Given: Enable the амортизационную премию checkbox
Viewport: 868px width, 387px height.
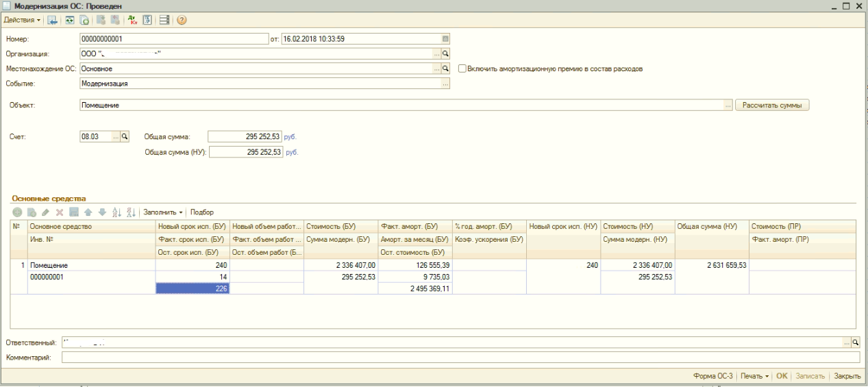Looking at the screenshot, I should coord(462,68).
